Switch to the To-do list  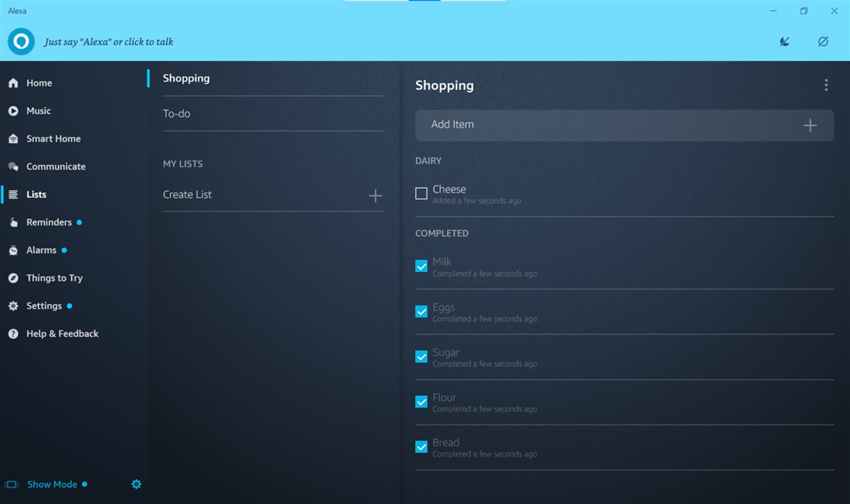point(176,113)
